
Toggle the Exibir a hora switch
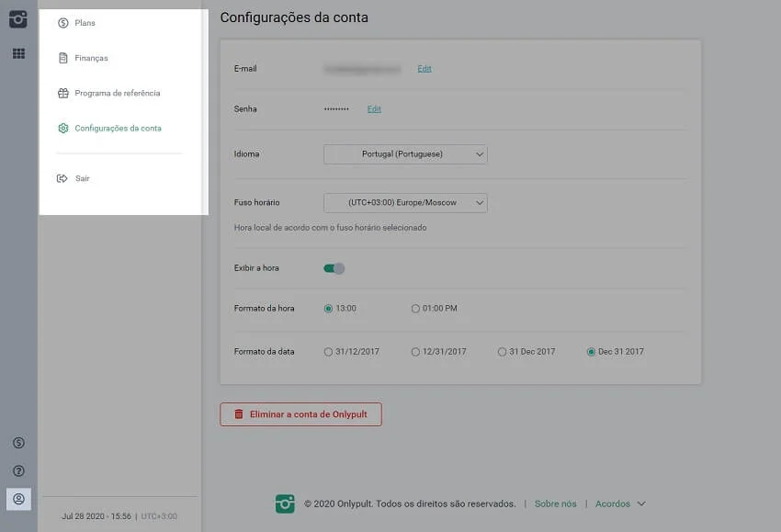click(x=334, y=268)
